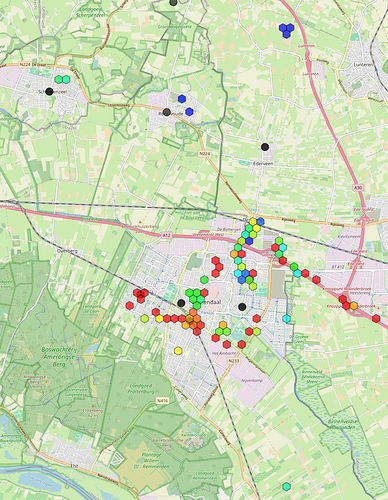388x500 pixels.
Task: Click the green hexagon pair in Scherpenzeel
Action: 62,79
